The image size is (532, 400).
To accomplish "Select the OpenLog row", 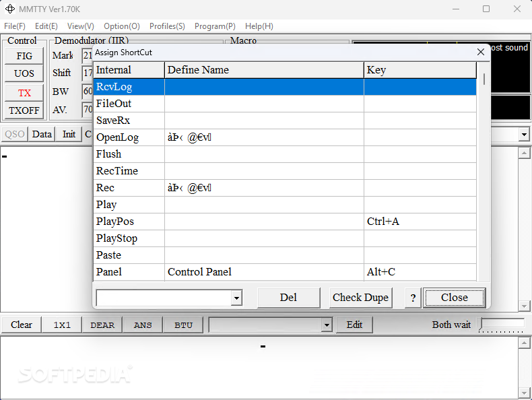I will 285,137.
